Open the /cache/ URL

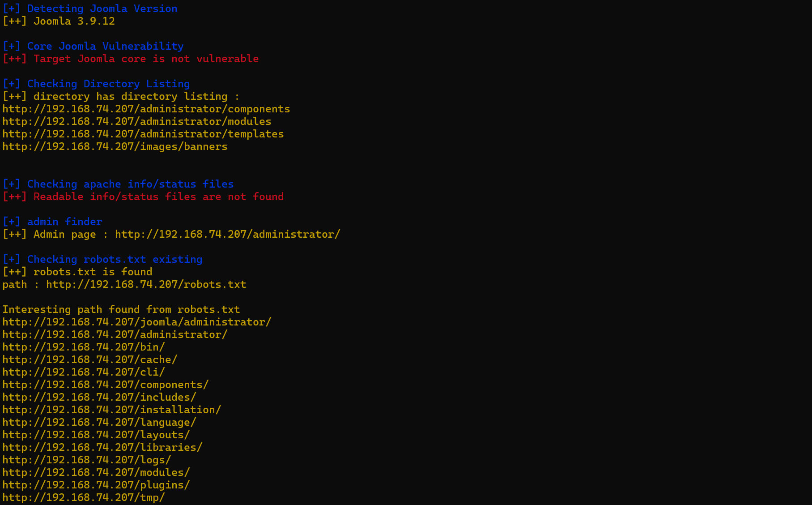tap(90, 359)
